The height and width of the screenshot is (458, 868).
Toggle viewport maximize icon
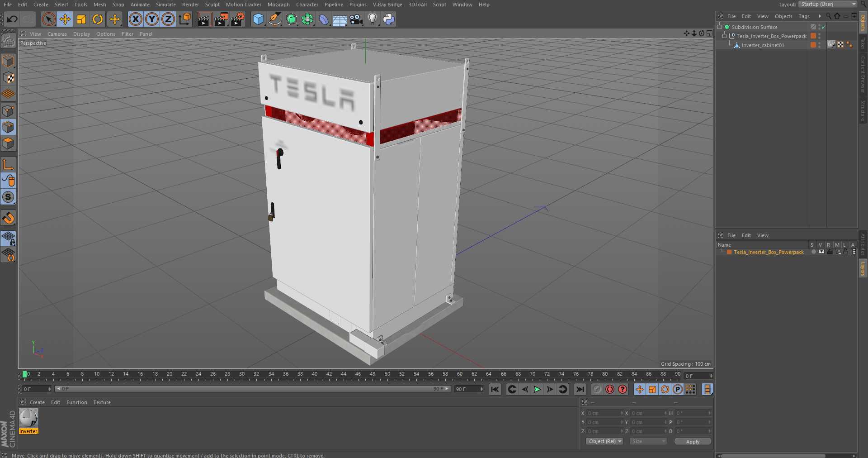pyautogui.click(x=709, y=33)
